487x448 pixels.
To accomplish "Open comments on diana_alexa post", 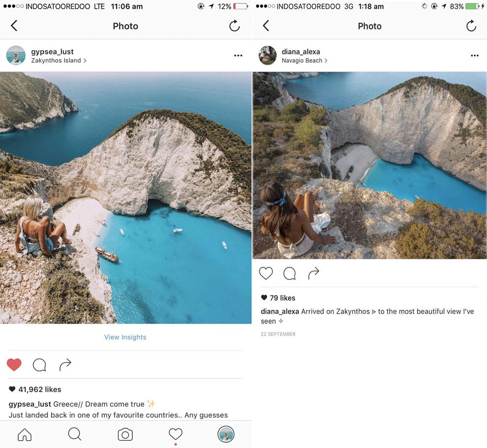I will pyautogui.click(x=290, y=273).
